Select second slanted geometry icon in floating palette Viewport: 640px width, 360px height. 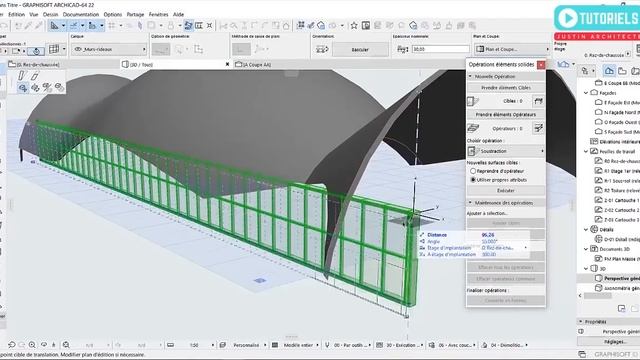point(35,76)
